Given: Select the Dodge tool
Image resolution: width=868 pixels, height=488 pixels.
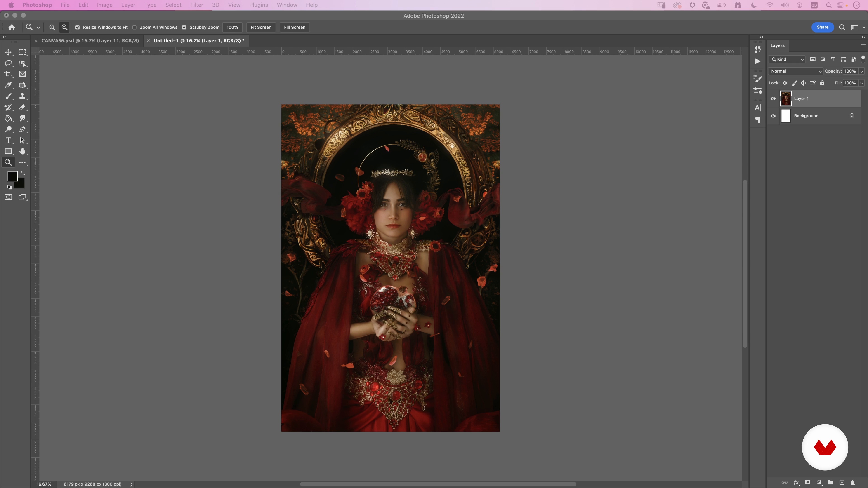Looking at the screenshot, I should 8,129.
